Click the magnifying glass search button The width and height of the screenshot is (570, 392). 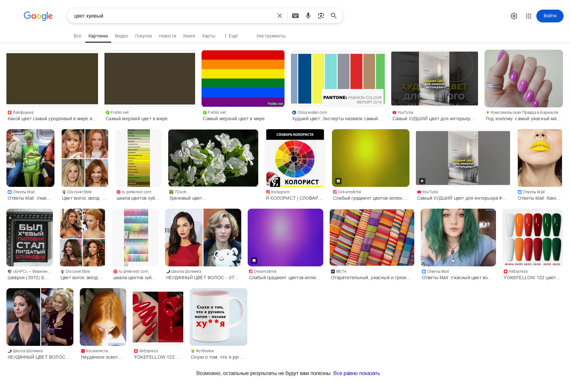pos(334,16)
